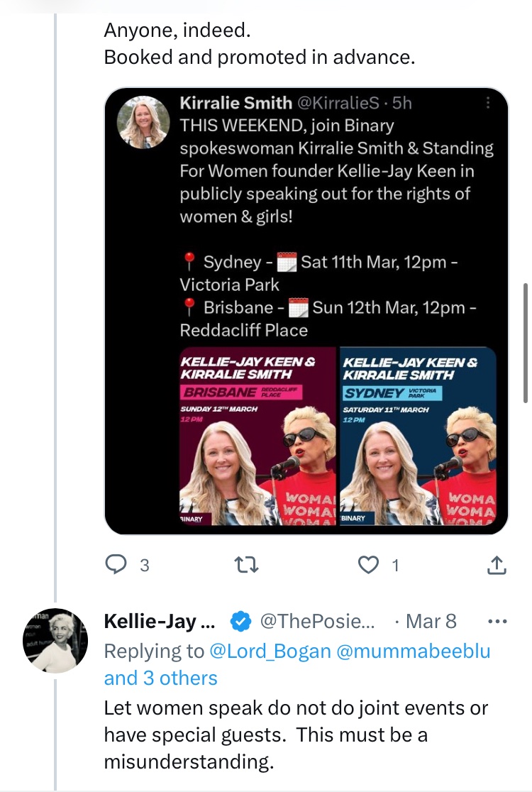Viewport: 532px width, 792px height.
Task: Open Kirralie Smith's round profile avatar
Action: [143, 122]
